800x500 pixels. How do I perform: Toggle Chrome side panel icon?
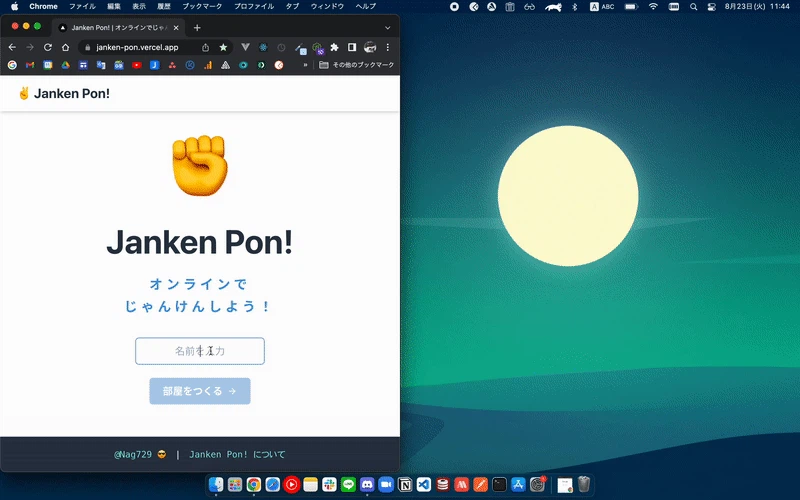click(352, 47)
